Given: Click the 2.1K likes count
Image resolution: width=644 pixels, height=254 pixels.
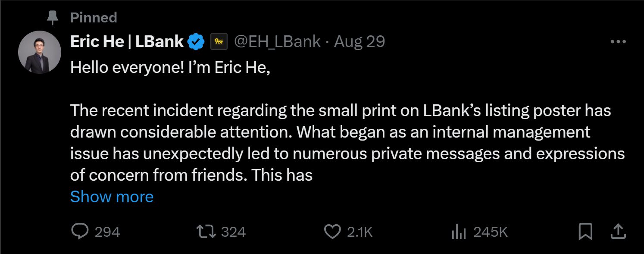Looking at the screenshot, I should point(360,232).
